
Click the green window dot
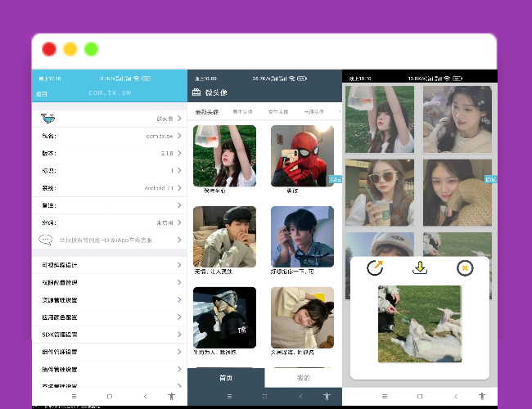tap(92, 49)
